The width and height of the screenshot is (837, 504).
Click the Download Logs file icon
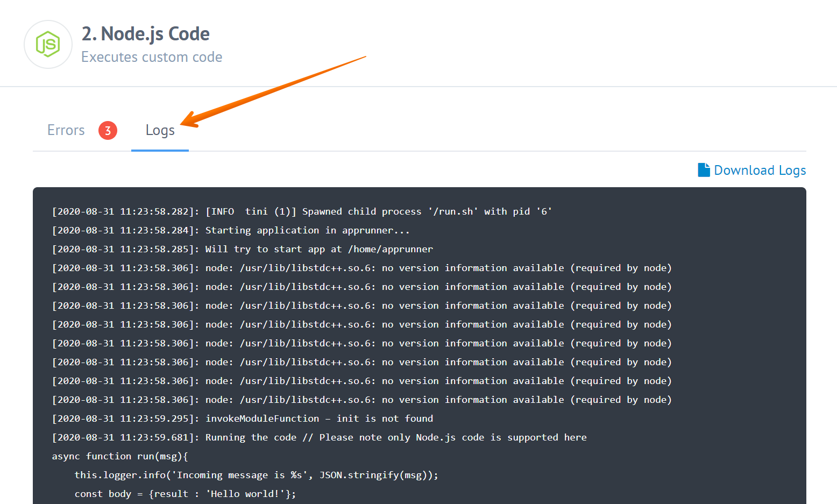(x=704, y=170)
